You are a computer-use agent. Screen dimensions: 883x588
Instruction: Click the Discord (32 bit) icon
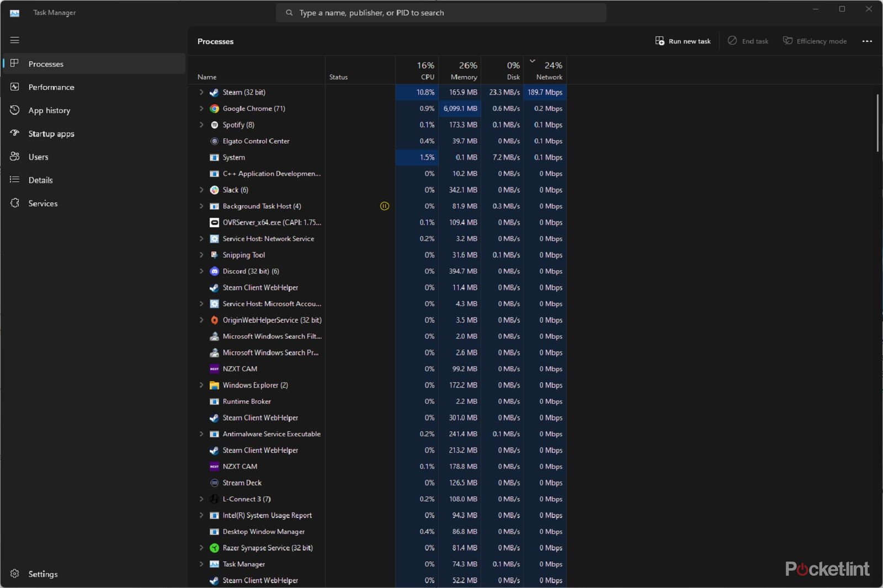(214, 271)
